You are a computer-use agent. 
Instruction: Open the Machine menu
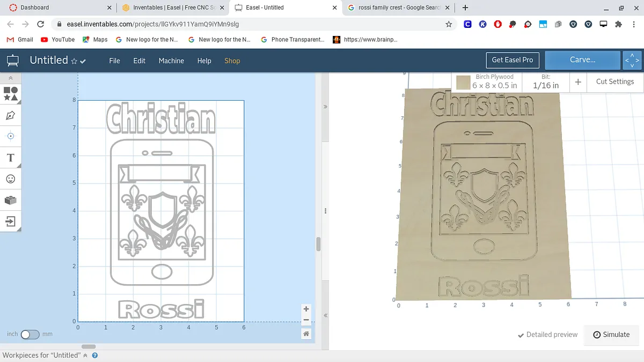(171, 61)
